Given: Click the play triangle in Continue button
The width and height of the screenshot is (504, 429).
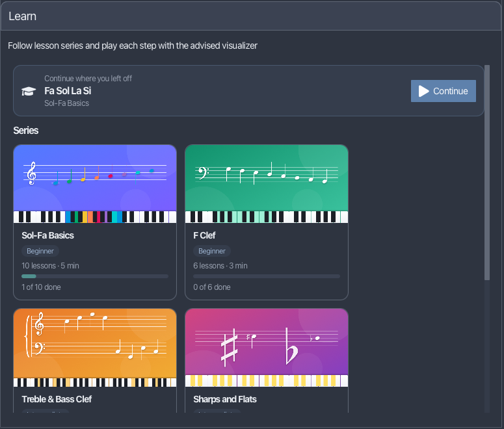Looking at the screenshot, I should (x=423, y=91).
